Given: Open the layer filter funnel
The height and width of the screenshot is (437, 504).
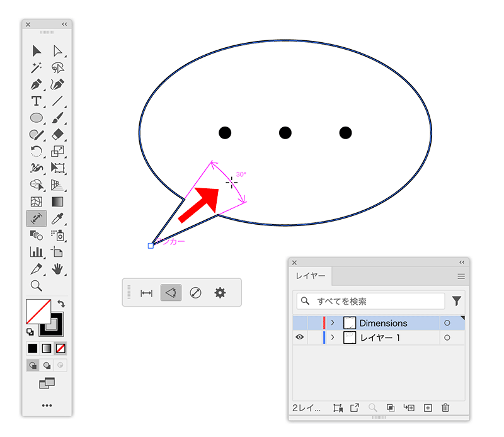Looking at the screenshot, I should pyautogui.click(x=457, y=301).
